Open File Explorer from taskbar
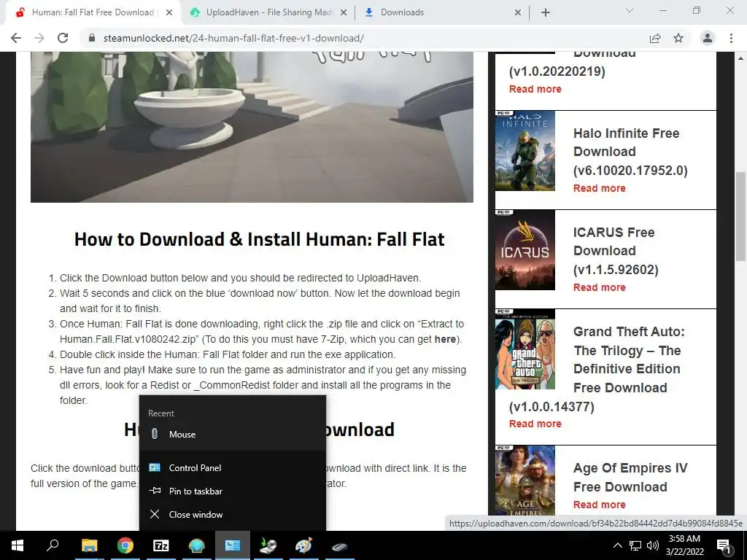Viewport: 747px width, 560px height. click(x=89, y=545)
